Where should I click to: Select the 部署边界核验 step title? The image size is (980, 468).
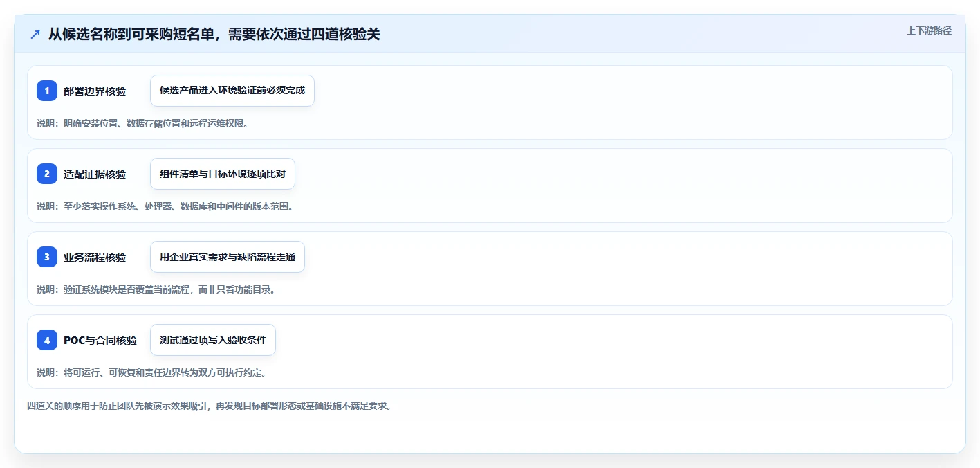coord(95,91)
